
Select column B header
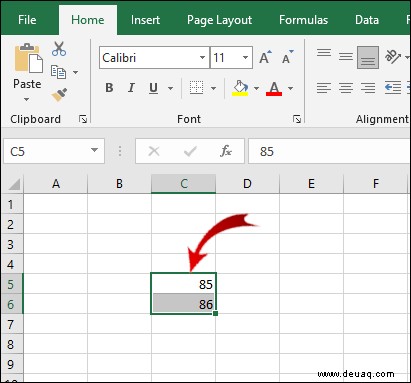119,184
